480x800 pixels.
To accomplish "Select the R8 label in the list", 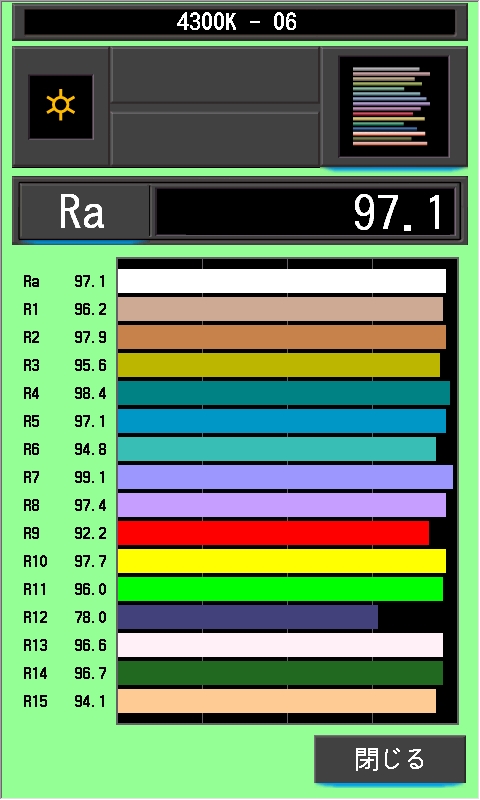I will coord(31,505).
